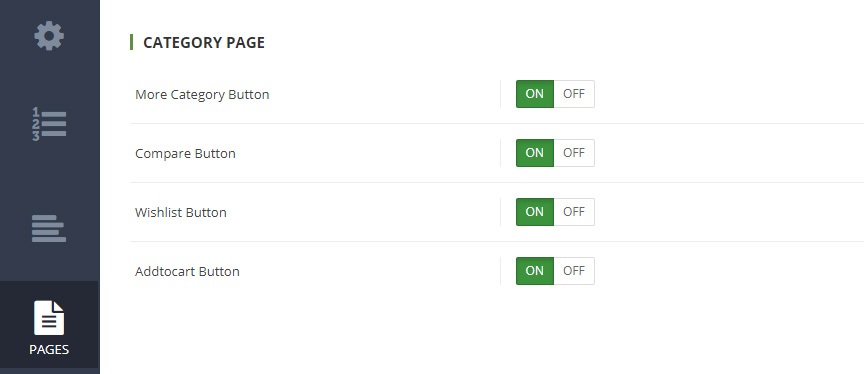Screen dimensions: 864x374
Task: Switch More Category Button to OFF
Action: (574, 94)
